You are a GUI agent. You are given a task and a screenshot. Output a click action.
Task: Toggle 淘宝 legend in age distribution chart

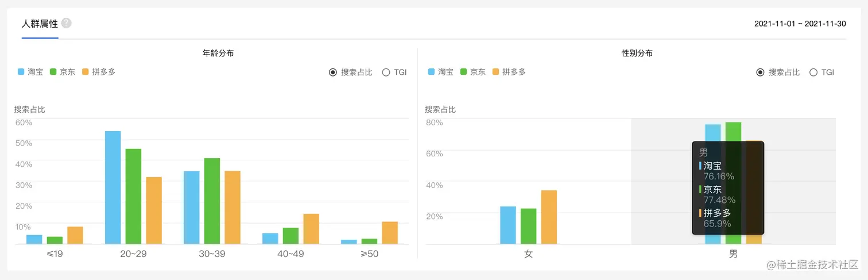click(30, 72)
